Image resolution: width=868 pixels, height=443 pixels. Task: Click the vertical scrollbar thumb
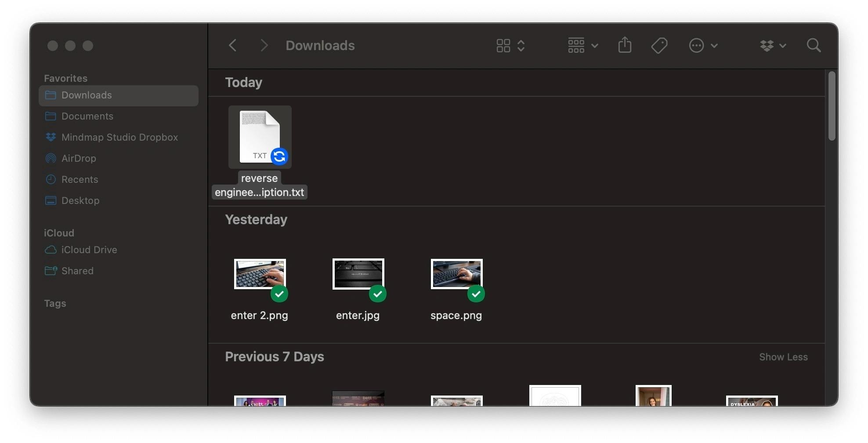point(832,106)
